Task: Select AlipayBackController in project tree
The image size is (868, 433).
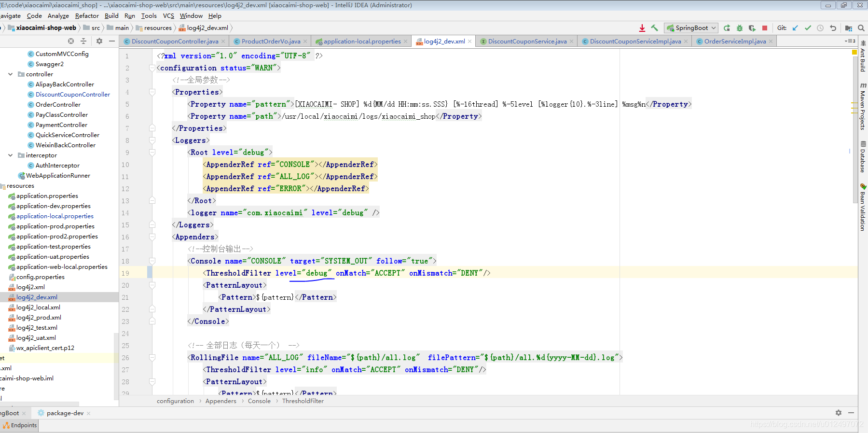Action: 65,84
